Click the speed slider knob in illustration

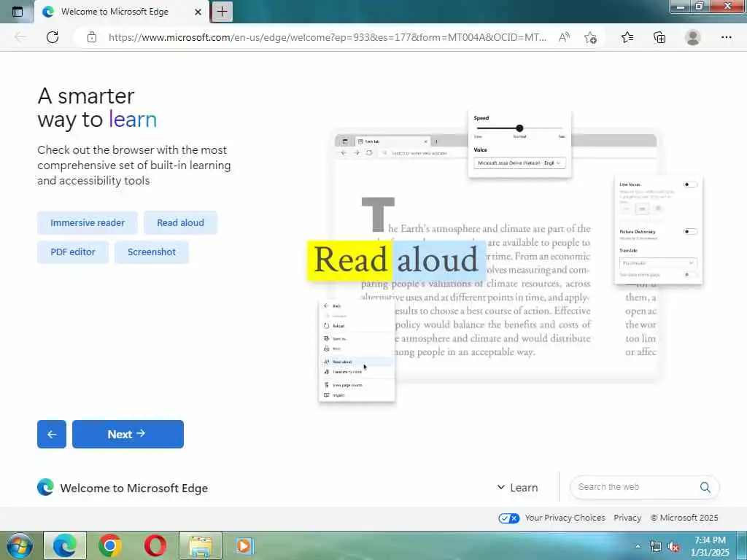519,128
